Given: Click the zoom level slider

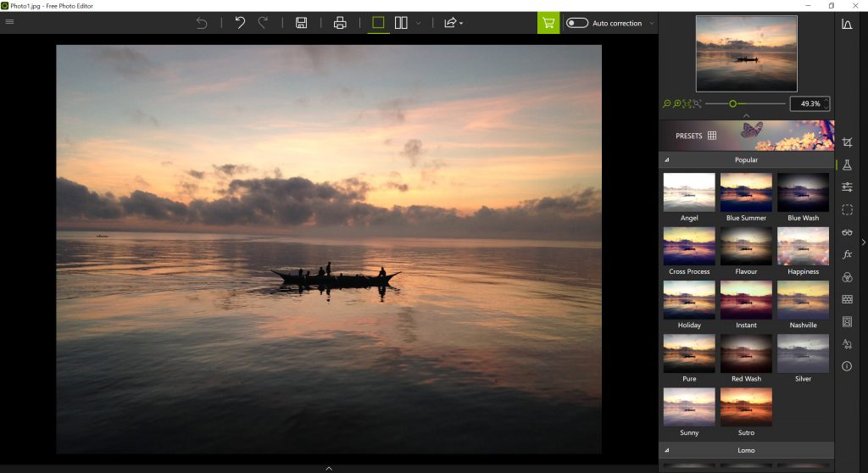Looking at the screenshot, I should click(x=744, y=103).
